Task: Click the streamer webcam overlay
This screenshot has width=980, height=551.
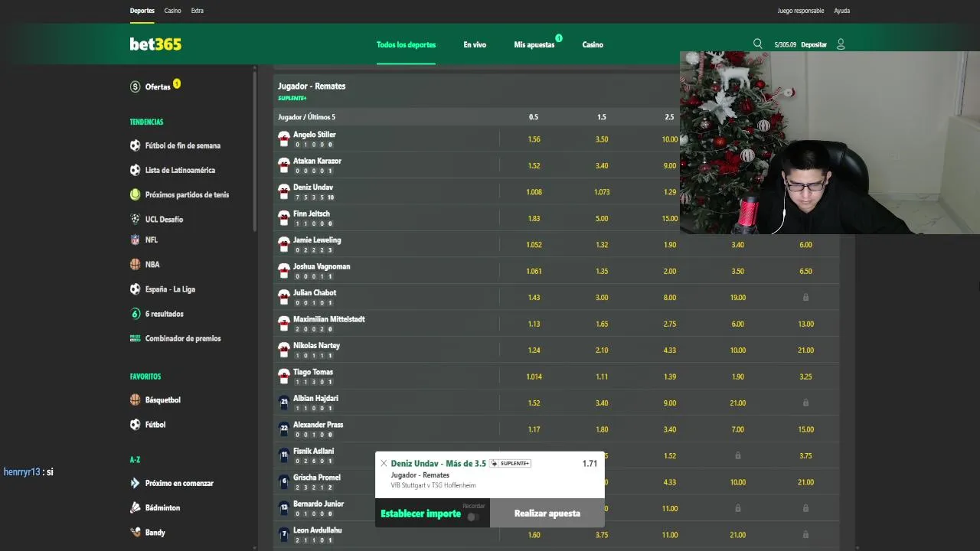Action: point(830,142)
